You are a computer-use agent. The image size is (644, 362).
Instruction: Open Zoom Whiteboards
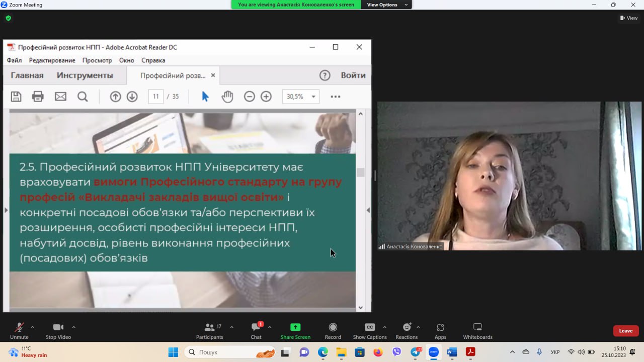478,331
